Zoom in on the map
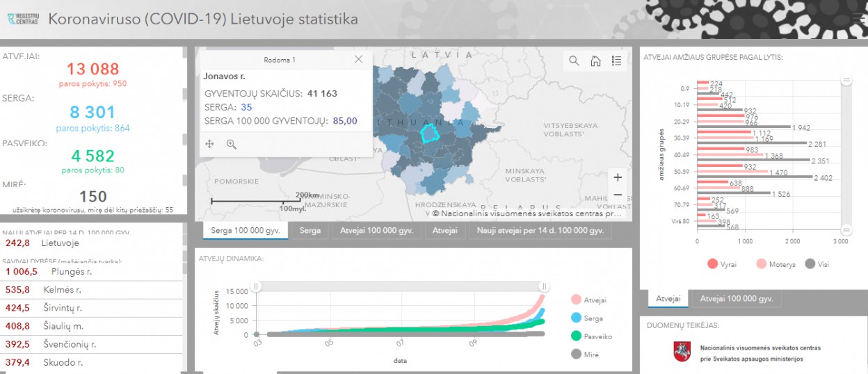868x374 pixels. 618,177
